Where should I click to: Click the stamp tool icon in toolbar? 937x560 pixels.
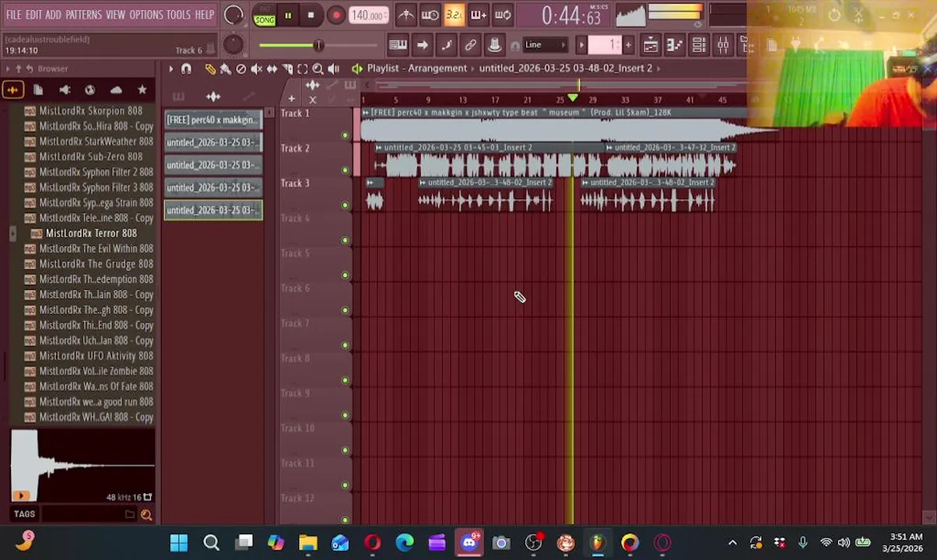(x=495, y=45)
